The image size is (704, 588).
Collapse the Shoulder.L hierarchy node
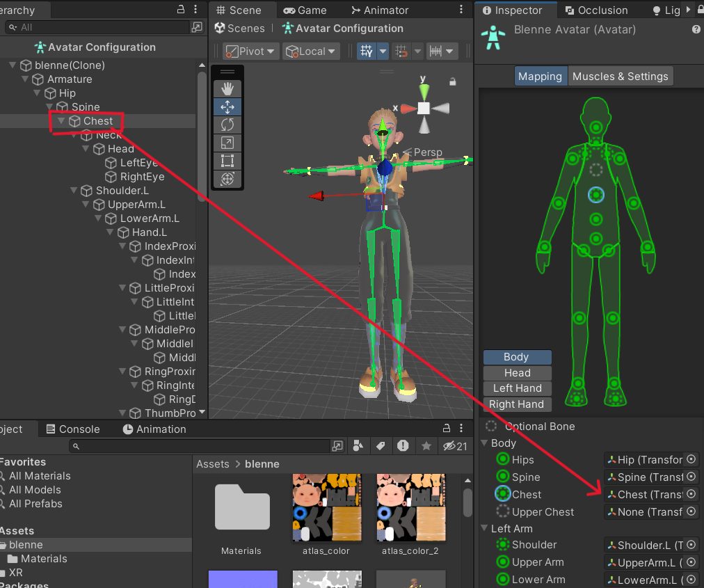[74, 191]
